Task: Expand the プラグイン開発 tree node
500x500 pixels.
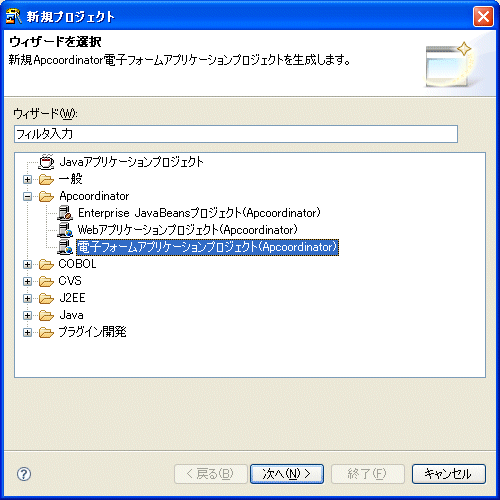Action: pyautogui.click(x=28, y=332)
